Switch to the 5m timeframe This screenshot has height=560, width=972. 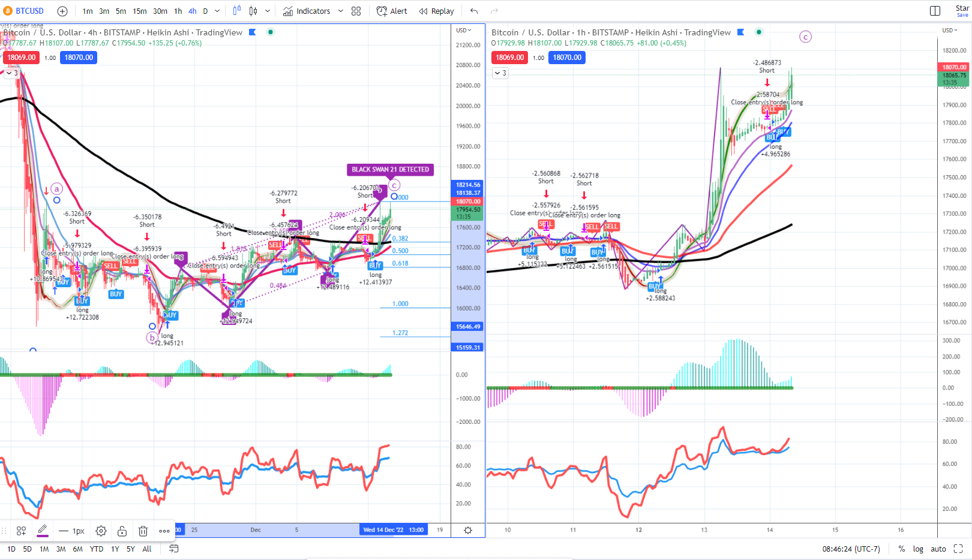click(121, 11)
